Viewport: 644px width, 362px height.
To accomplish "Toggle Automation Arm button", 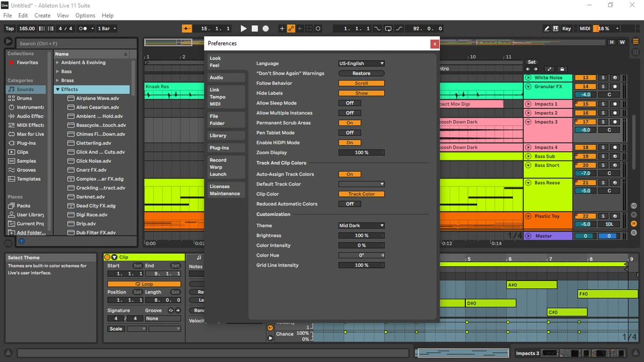I will [291, 28].
